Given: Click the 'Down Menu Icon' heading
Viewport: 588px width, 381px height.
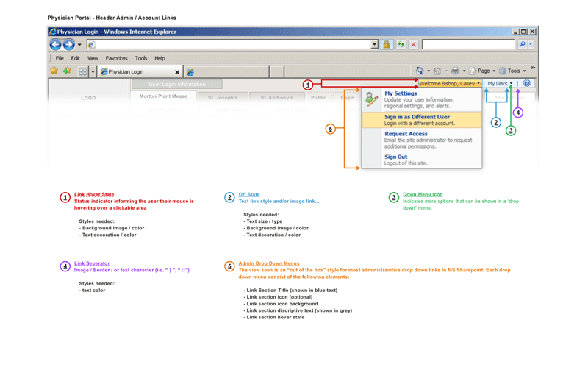Looking at the screenshot, I should [423, 194].
